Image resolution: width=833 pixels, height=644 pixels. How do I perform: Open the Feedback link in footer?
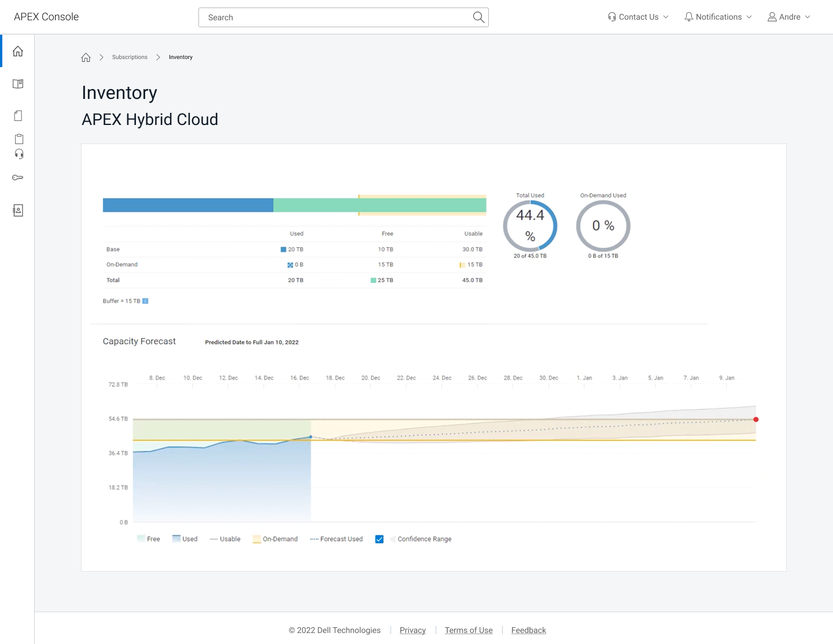click(529, 630)
